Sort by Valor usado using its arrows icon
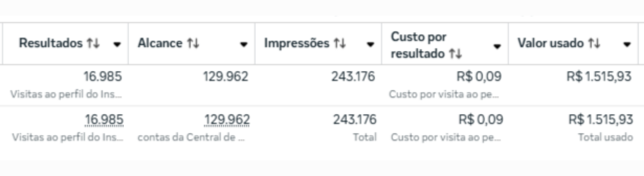Viewport: 644px width, 176px height. coord(594,43)
